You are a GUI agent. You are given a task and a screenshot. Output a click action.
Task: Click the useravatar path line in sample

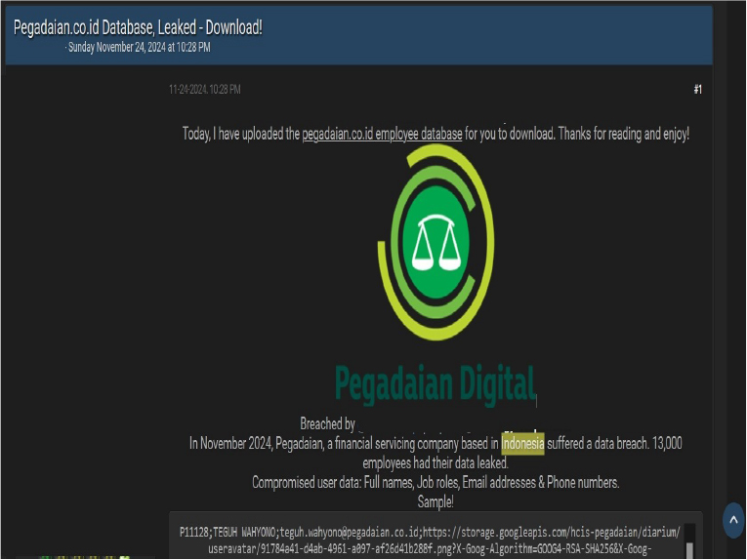point(430,549)
